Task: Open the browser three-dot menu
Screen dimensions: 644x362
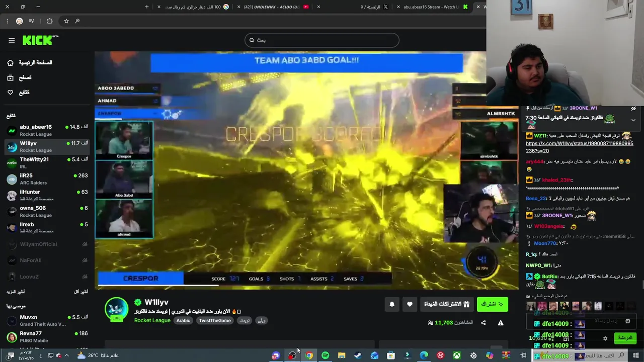Action: (x=7, y=21)
